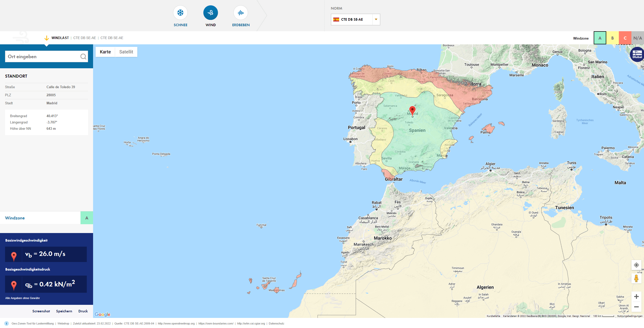Click the yellow Windzone B color swatch
The width and height of the screenshot is (644, 328).
tap(613, 38)
